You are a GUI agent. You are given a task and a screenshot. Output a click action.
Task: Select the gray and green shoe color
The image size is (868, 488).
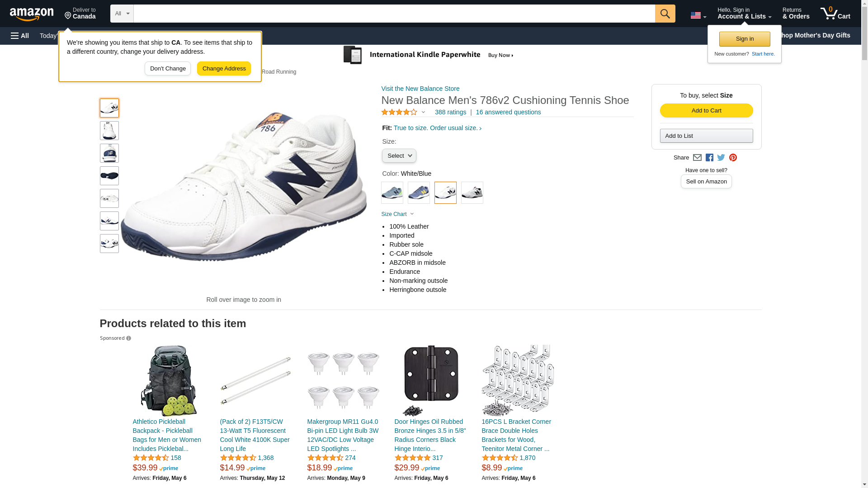pyautogui.click(x=392, y=193)
